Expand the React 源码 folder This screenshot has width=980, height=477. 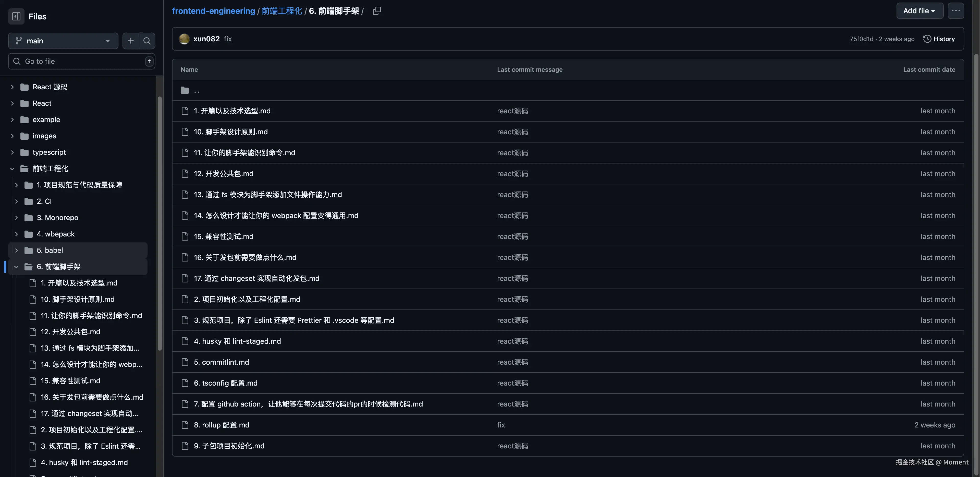point(12,87)
